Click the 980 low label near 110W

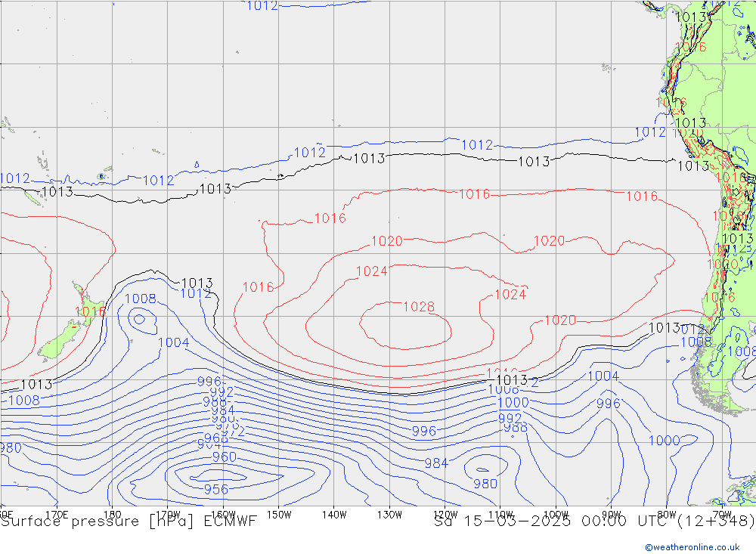click(485, 484)
